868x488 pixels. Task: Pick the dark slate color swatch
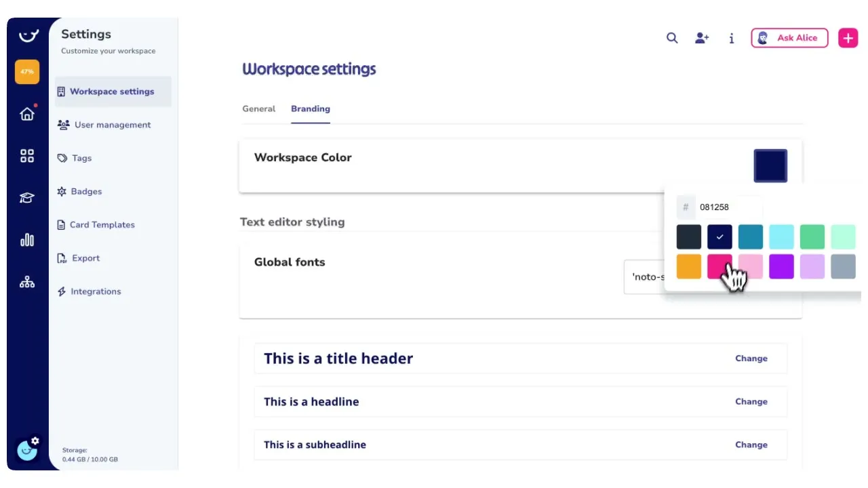[x=689, y=237]
